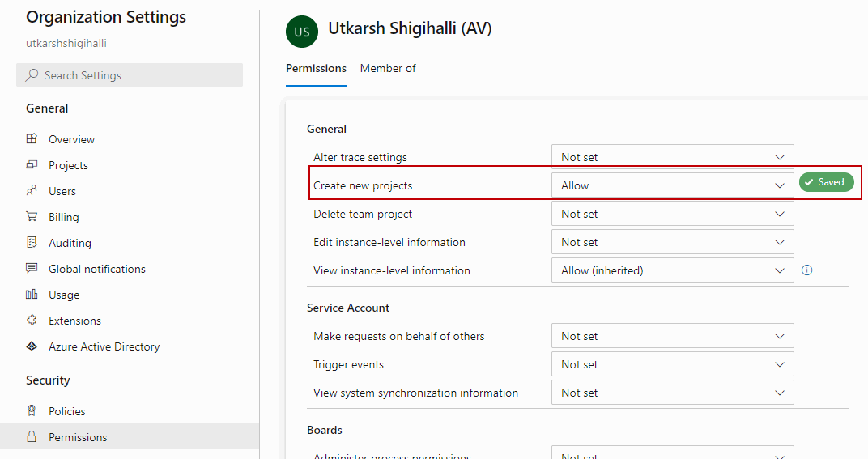Expand the Delete team project dropdown
Viewport: 868px width, 459px height.
[672, 214]
